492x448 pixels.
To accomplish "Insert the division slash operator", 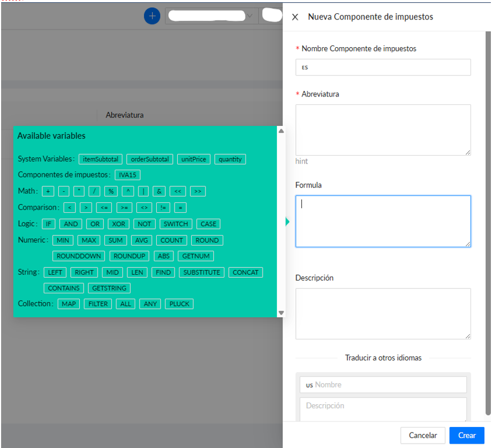I will pos(94,191).
